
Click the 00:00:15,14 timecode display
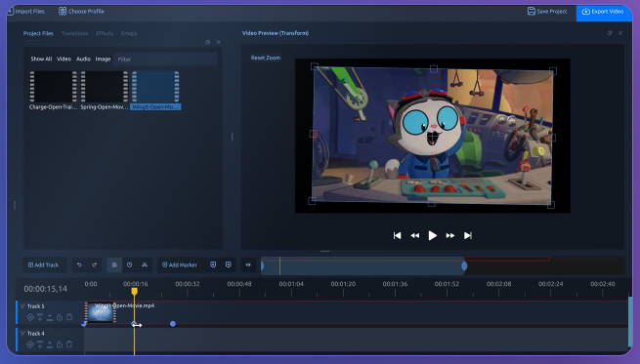[45, 289]
